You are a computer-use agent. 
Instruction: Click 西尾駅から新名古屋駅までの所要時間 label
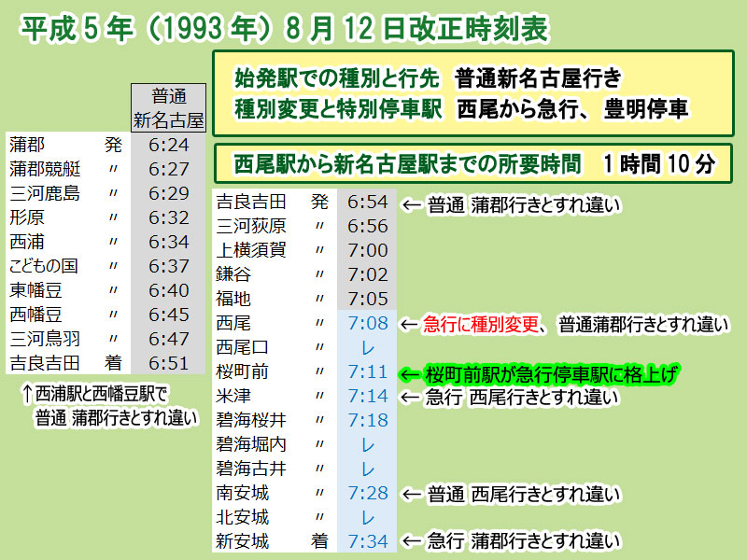coord(407,164)
